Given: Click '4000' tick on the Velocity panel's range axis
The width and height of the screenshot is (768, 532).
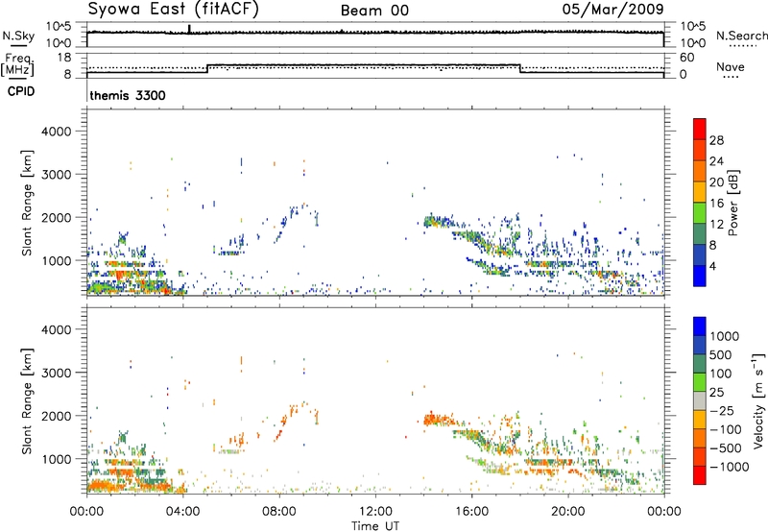Looking at the screenshot, I should click(x=56, y=329).
